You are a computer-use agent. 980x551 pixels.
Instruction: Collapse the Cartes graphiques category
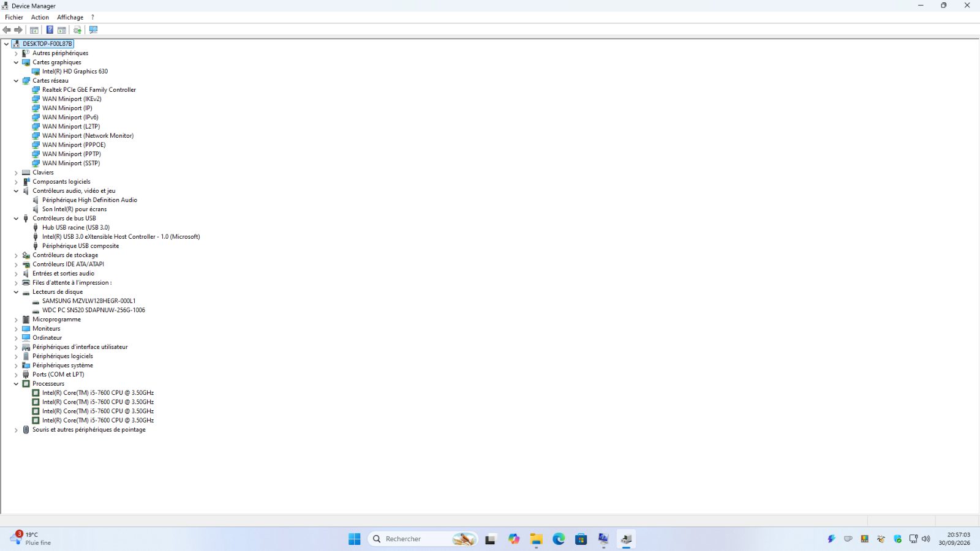click(x=17, y=62)
